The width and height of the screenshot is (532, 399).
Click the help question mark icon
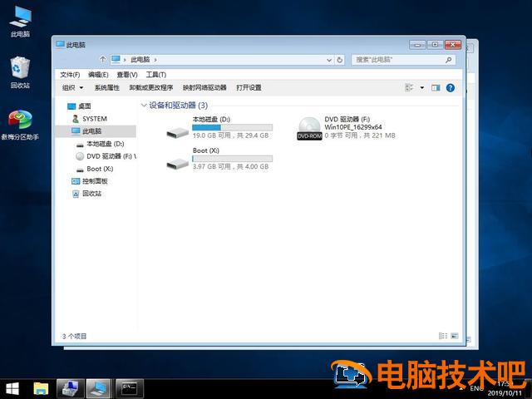(451, 87)
